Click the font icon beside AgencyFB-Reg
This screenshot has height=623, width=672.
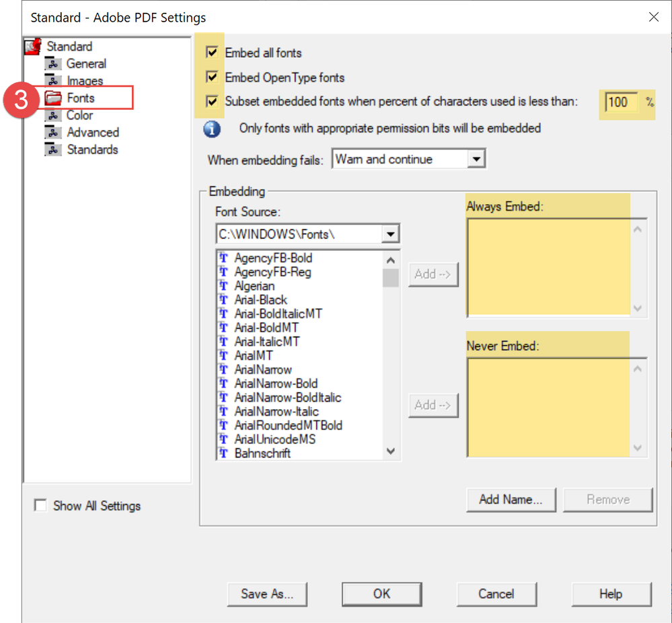224,272
